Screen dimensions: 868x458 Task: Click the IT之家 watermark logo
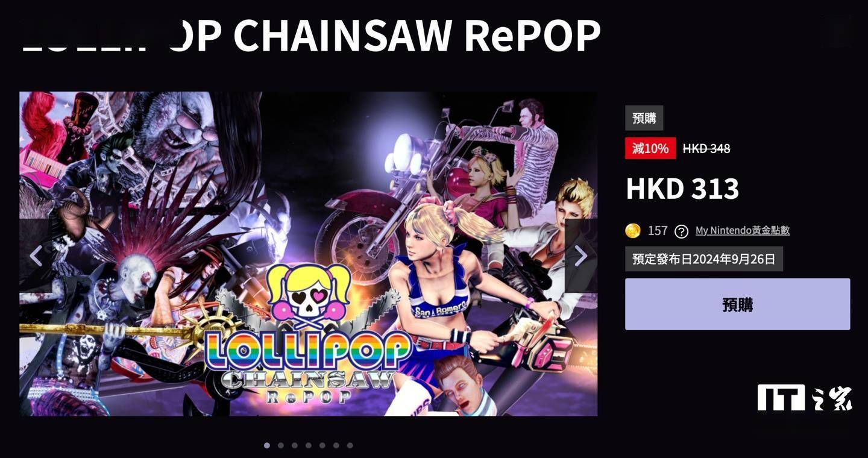(x=805, y=398)
